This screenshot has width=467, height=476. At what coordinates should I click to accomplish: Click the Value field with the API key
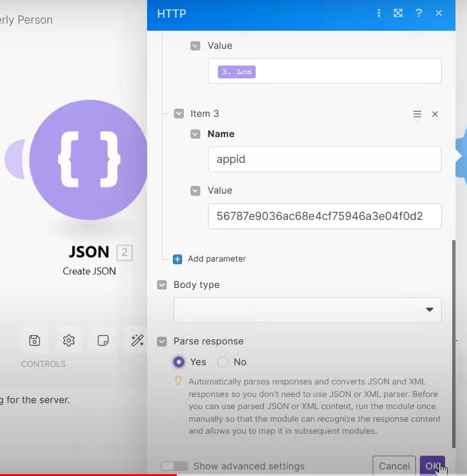pyautogui.click(x=324, y=216)
